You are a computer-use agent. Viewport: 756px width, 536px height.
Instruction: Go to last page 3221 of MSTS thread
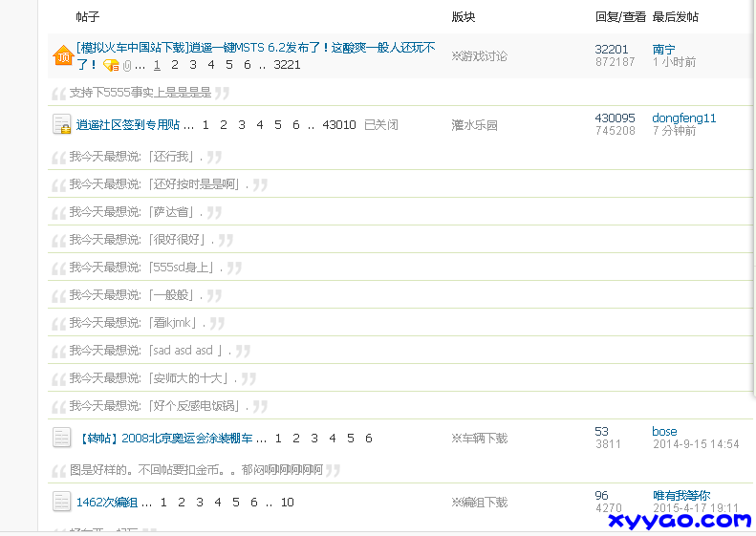[287, 65]
